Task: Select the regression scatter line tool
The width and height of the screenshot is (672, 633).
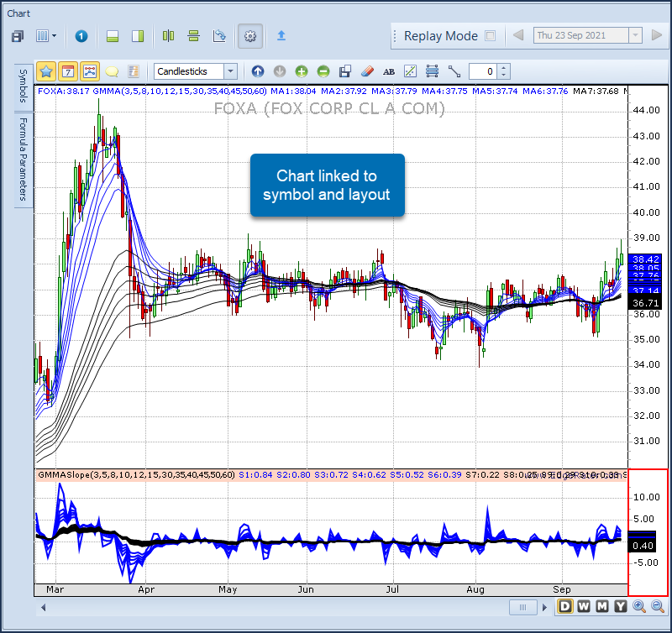Action: point(410,71)
